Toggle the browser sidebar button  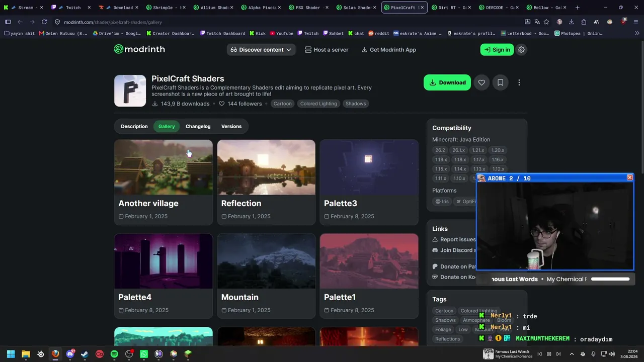tap(8, 22)
